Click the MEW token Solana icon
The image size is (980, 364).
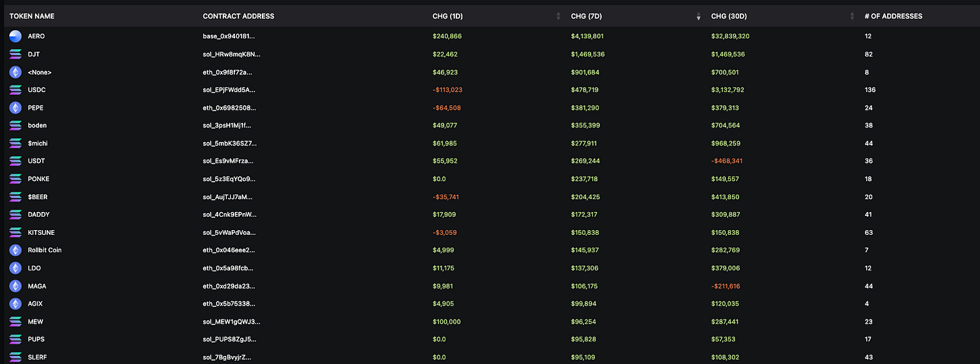(x=15, y=322)
